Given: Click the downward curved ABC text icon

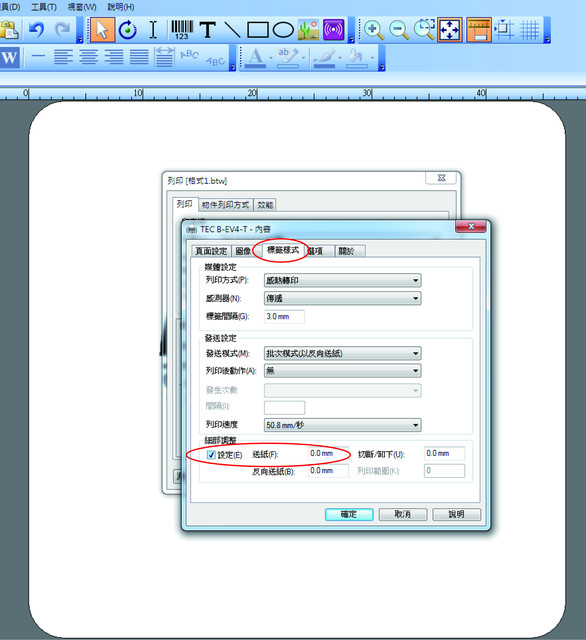Looking at the screenshot, I should tap(215, 61).
